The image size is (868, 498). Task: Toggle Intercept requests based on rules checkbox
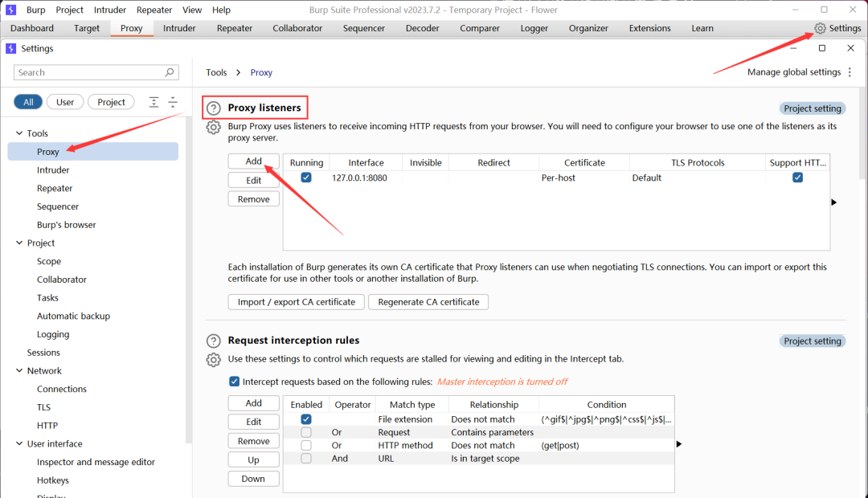pos(235,382)
